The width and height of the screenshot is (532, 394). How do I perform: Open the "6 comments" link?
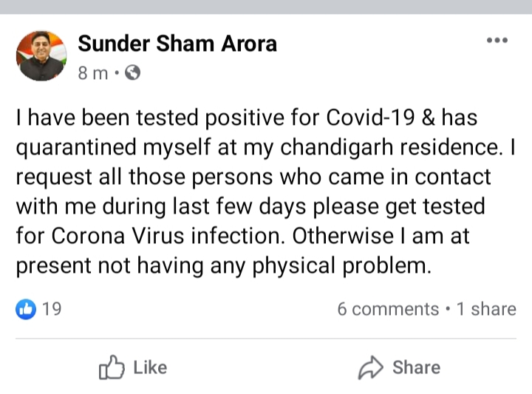[x=388, y=309]
